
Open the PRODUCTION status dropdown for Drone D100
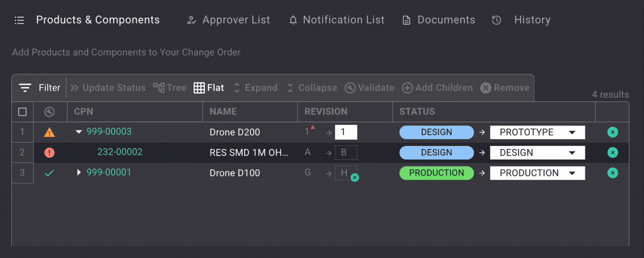[537, 173]
